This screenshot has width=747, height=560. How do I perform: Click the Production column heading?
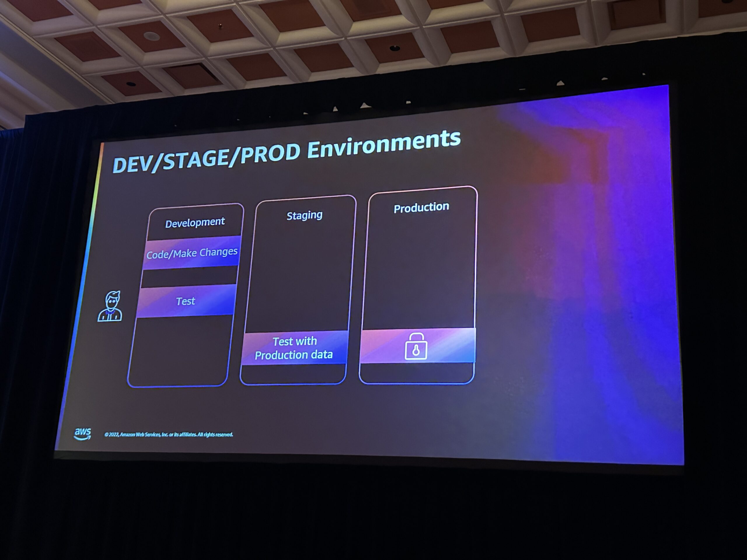(421, 207)
